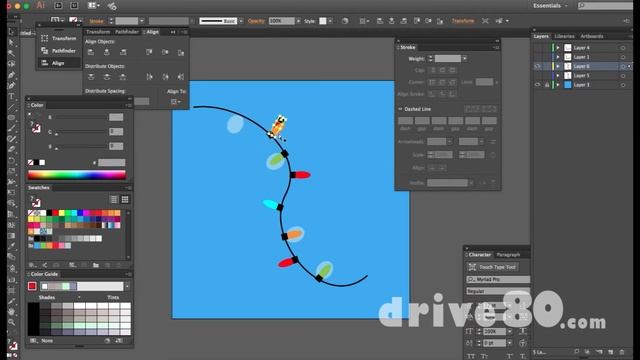Click the Recolor Artwork wheel icon
Image resolution: width=640 pixels, height=360 pixels.
tap(345, 21)
